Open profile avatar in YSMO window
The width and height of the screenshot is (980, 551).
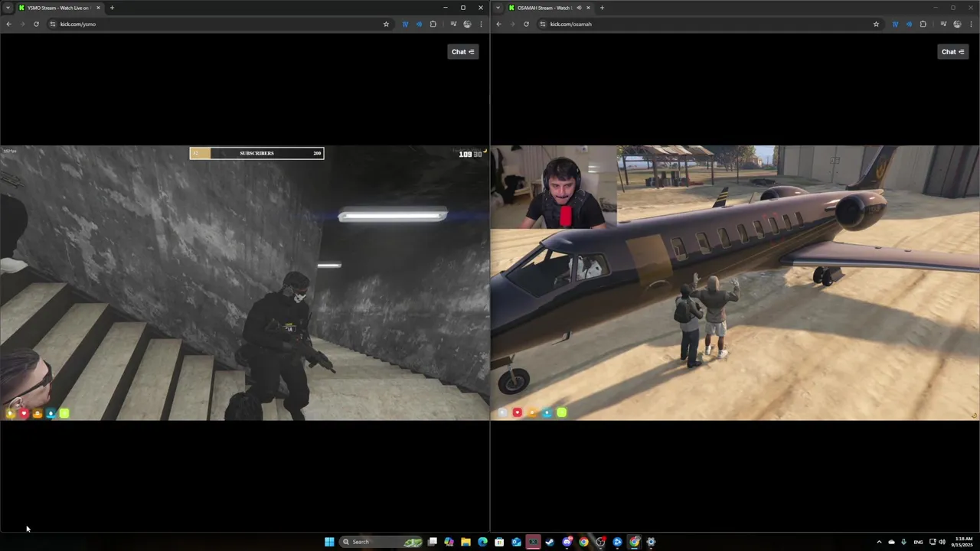coord(467,24)
